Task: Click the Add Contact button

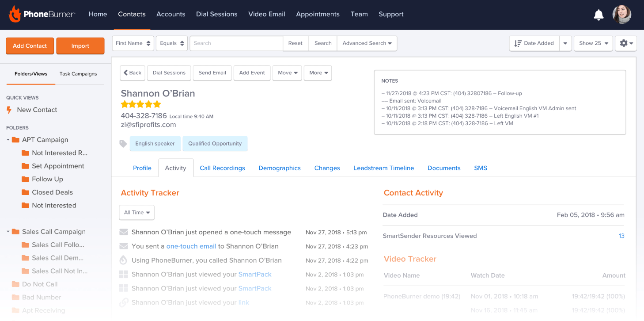Action: tap(30, 46)
